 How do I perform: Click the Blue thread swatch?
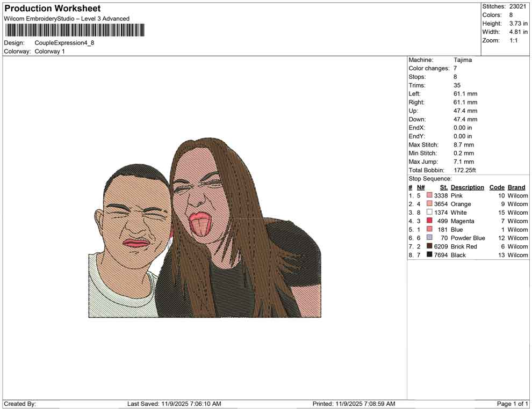point(428,229)
